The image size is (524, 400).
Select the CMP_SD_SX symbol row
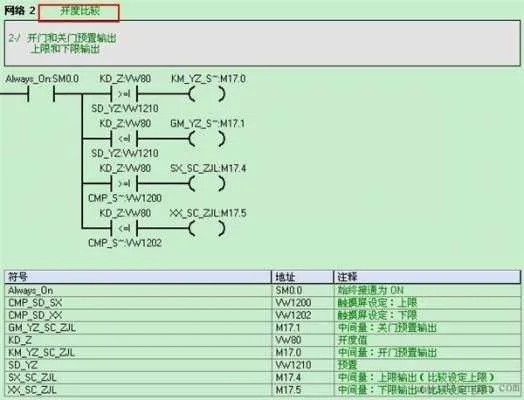point(262,303)
